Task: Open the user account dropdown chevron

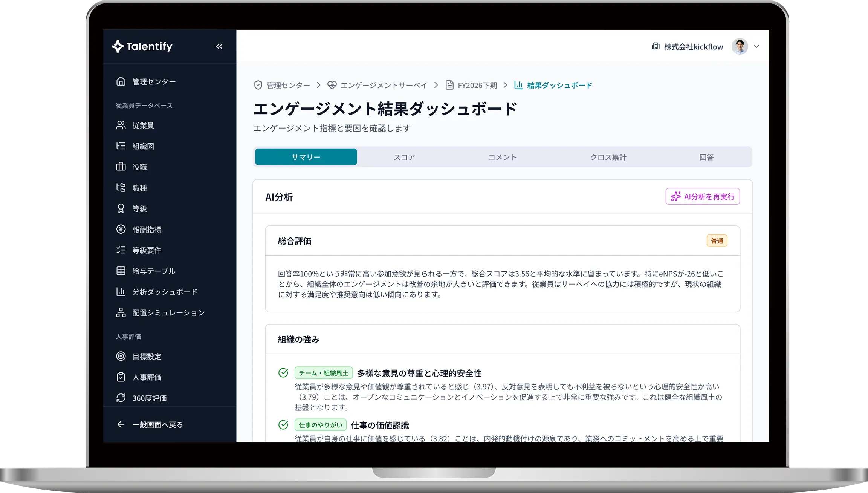Action: (x=756, y=46)
